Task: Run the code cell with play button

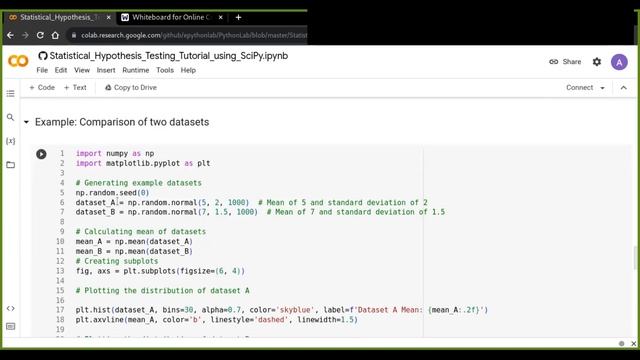Action: (41, 154)
